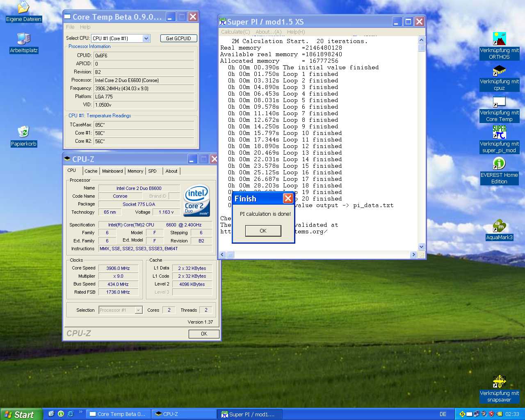Open the SPD tab in CPU-Z

click(152, 171)
